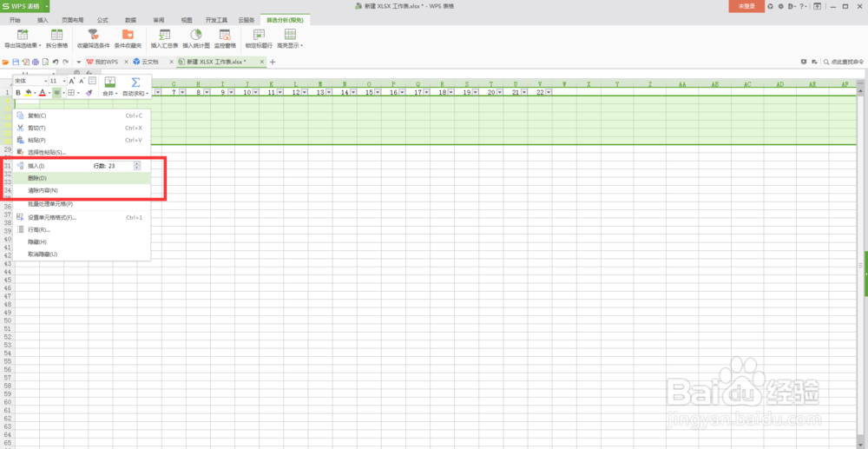Click the format painter brush in mini toolbar
Screen dimensions: 868x449
(89, 93)
